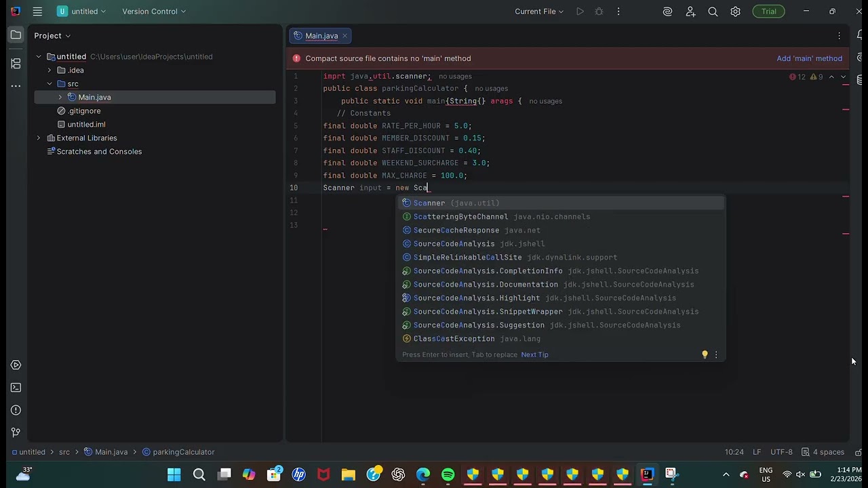Select the ClassCastException completion item
The image size is (868, 488).
coord(560,339)
